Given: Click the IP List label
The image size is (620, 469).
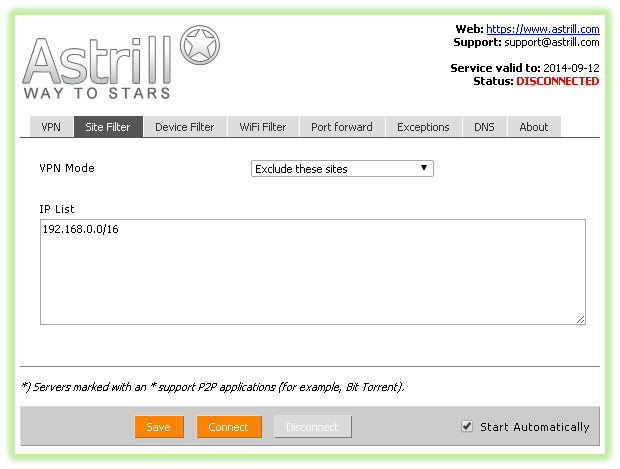Looking at the screenshot, I should pos(57,209).
